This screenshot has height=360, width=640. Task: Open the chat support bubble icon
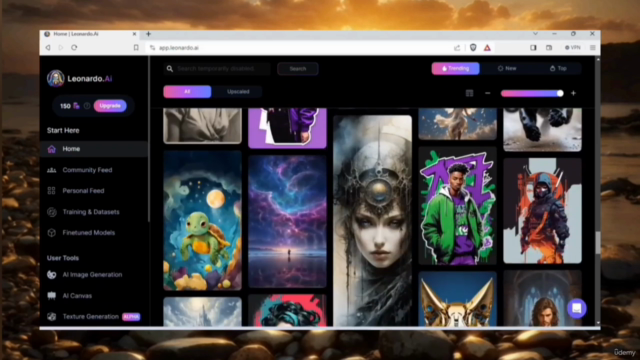coord(576,308)
